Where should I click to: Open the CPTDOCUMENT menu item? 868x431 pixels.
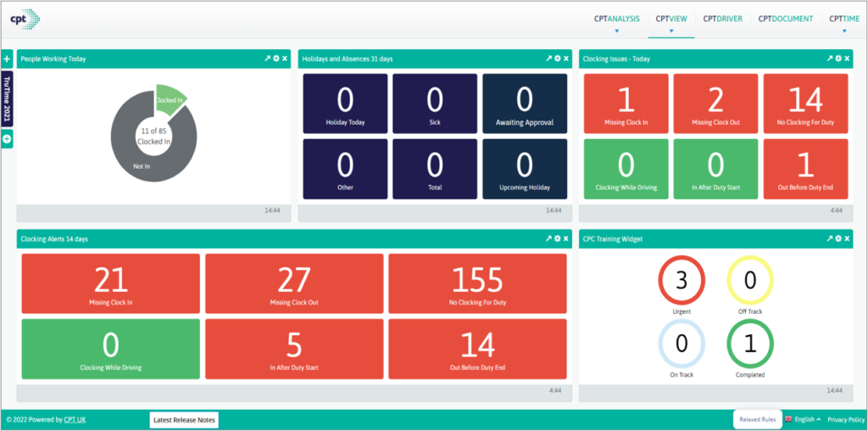(785, 19)
